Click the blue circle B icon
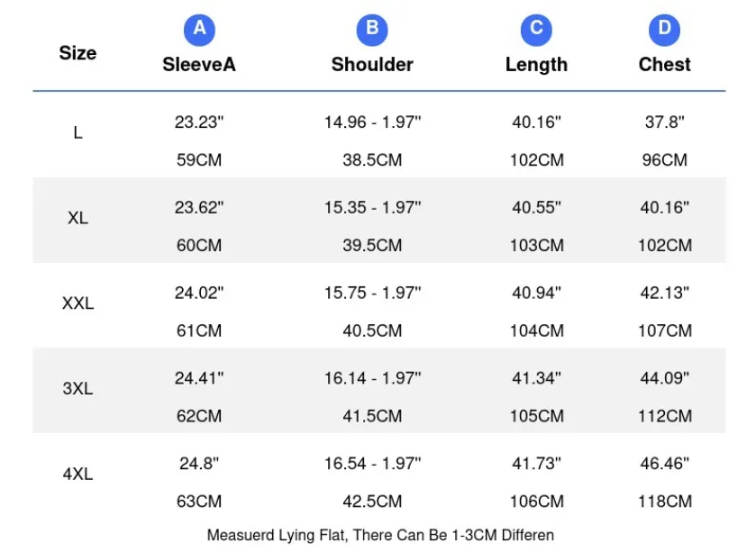This screenshot has height=552, width=756. tap(372, 30)
